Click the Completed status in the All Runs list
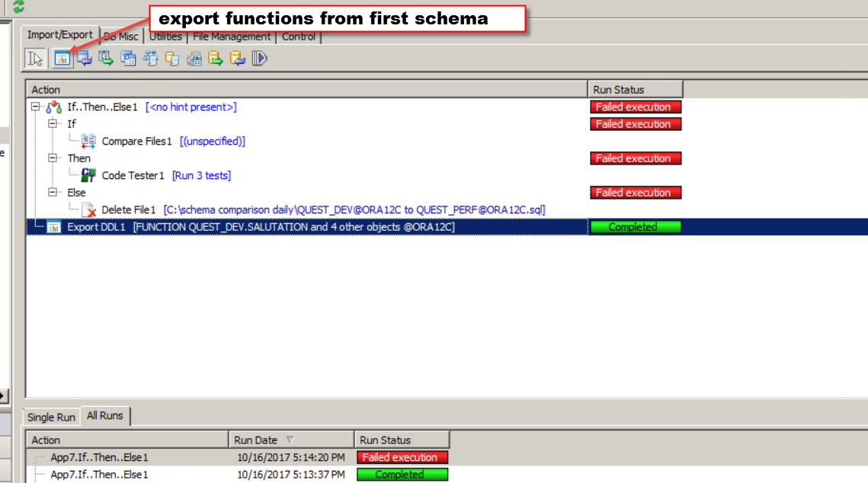Image resolution: width=868 pixels, height=483 pixels. [402, 475]
